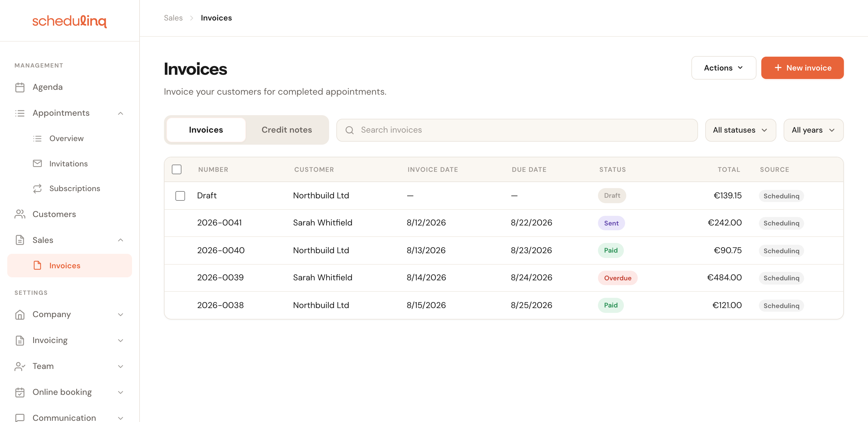Image resolution: width=868 pixels, height=422 pixels.
Task: Open Overview under Appointments
Action: 69,139
